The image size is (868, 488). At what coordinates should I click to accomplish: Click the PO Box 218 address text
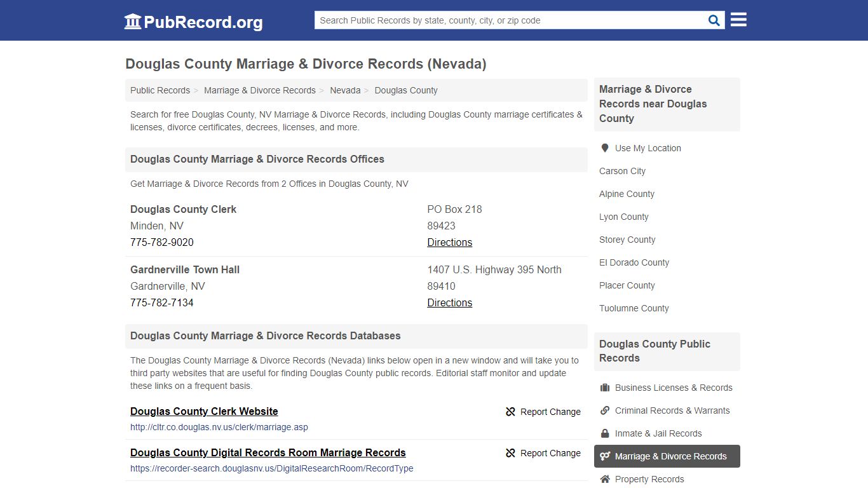(x=454, y=209)
